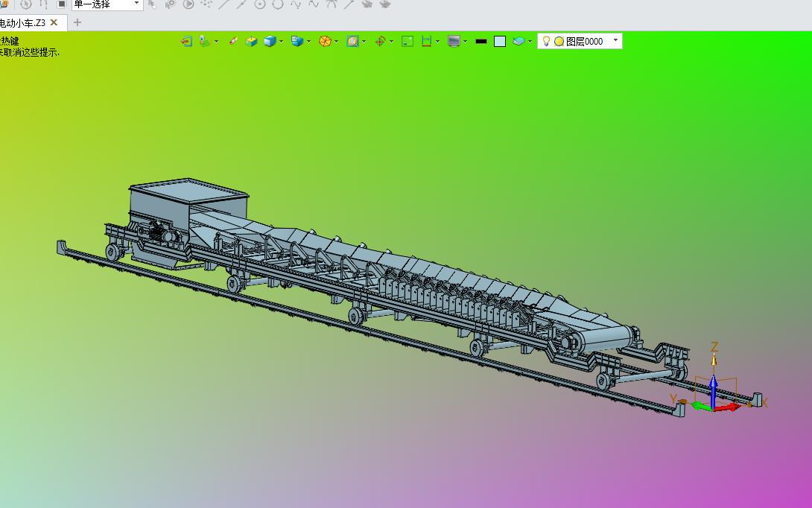This screenshot has width=812, height=508.
Task: Click the H-shaped section dimension icon
Action: pyautogui.click(x=426, y=42)
